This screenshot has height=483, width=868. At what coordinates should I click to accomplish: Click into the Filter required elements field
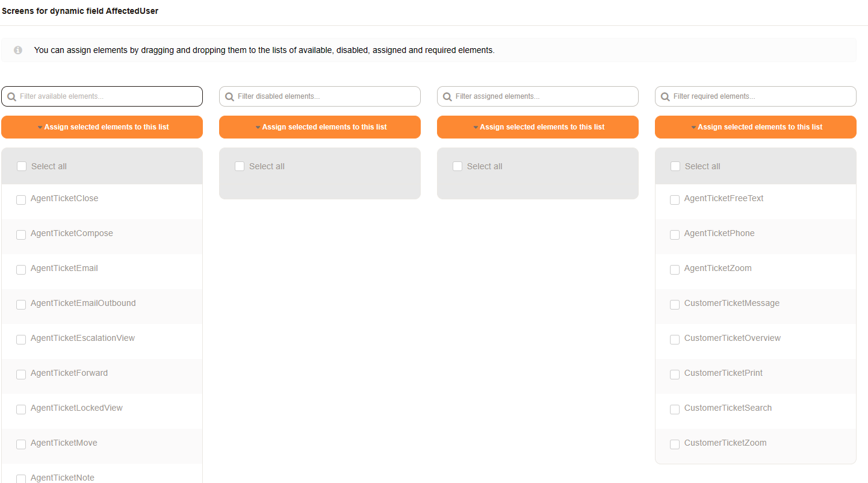pyautogui.click(x=761, y=96)
